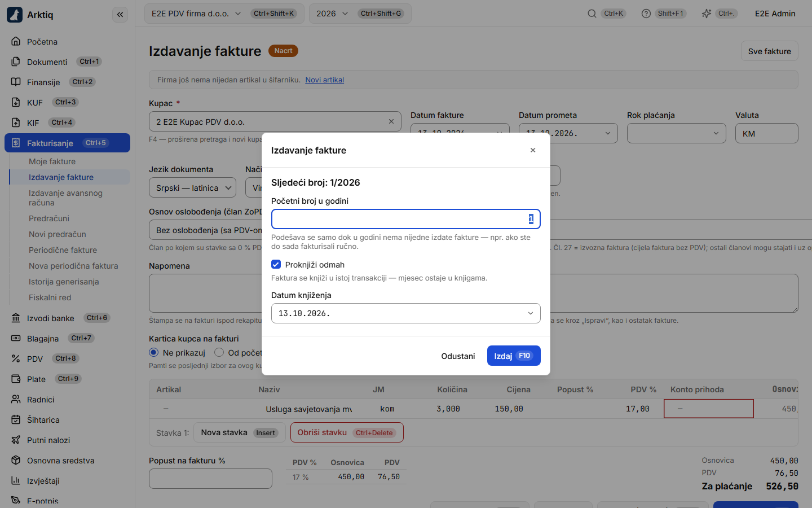Click the Putni nalozi plane icon
Image resolution: width=812 pixels, height=508 pixels.
pos(16,440)
